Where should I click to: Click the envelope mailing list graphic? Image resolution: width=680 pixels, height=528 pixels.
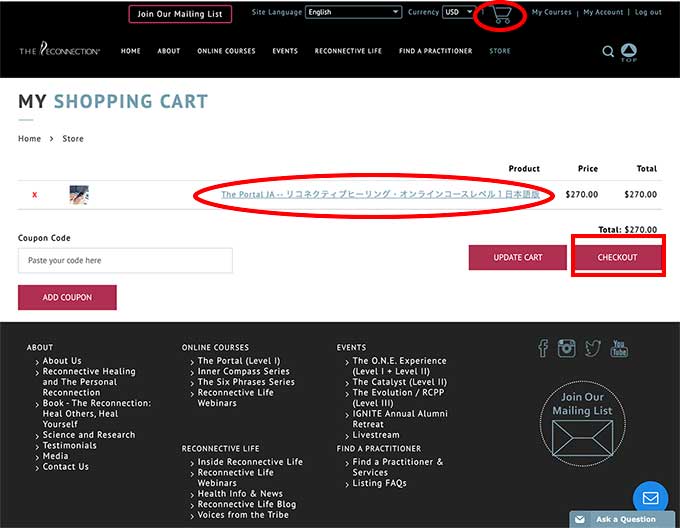[x=582, y=438]
